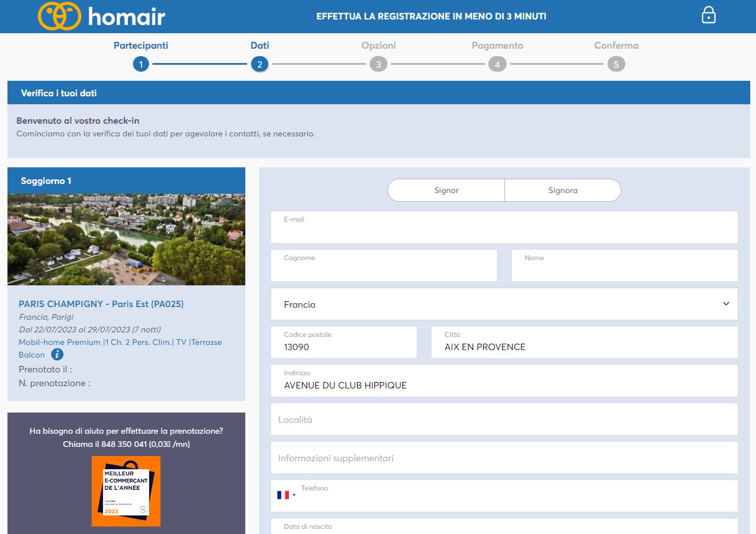Select the Signor title option

tap(446, 190)
